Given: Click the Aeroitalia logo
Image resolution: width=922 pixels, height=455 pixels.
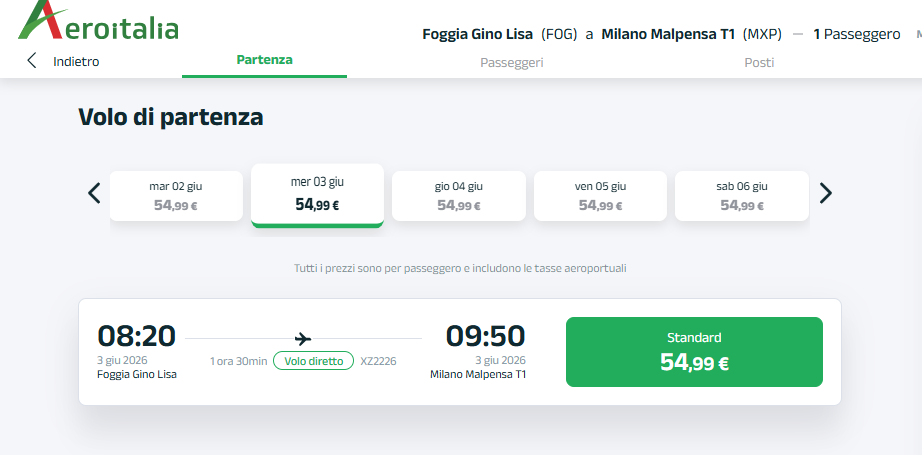Looking at the screenshot, I should pos(98,20).
